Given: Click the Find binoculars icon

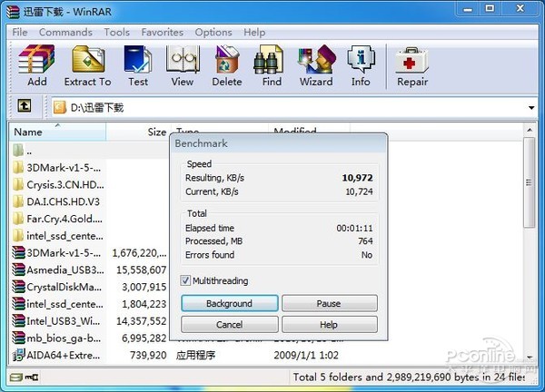Looking at the screenshot, I should tap(268, 59).
